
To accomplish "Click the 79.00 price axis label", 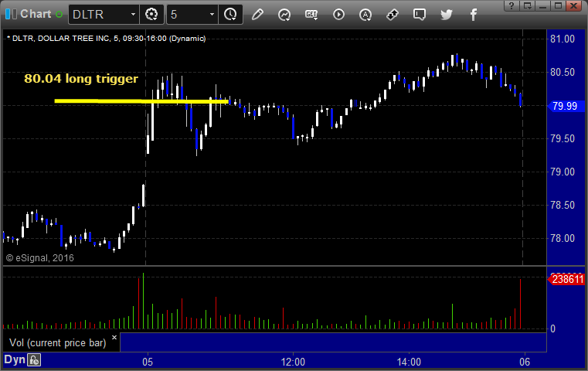I will coord(563,172).
